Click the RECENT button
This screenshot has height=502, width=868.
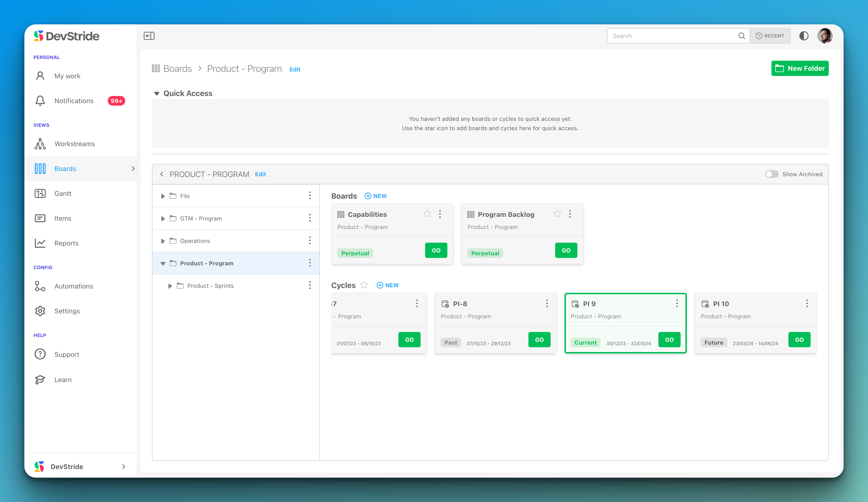770,36
